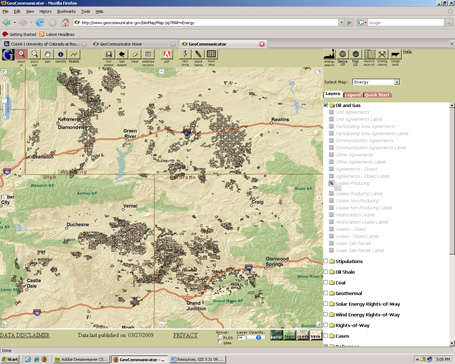Open the range land cow icon

point(395,54)
